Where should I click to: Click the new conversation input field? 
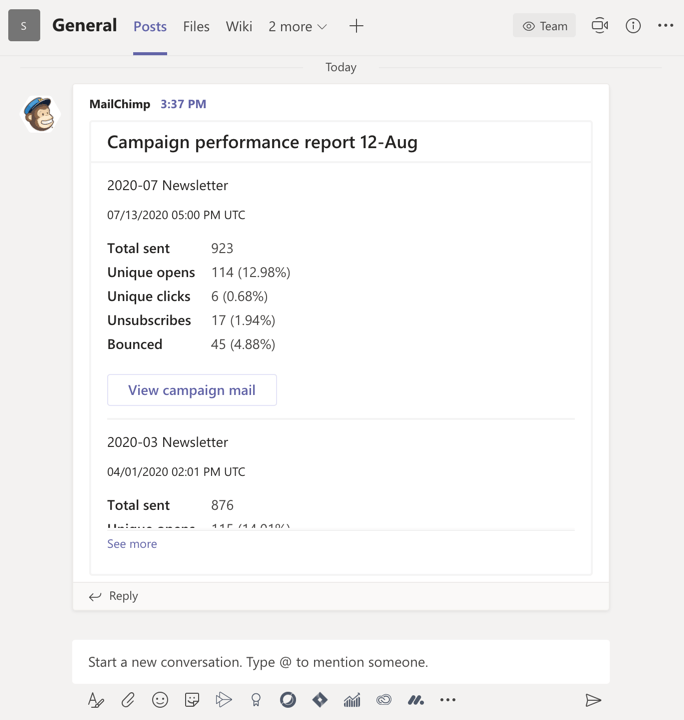point(341,662)
